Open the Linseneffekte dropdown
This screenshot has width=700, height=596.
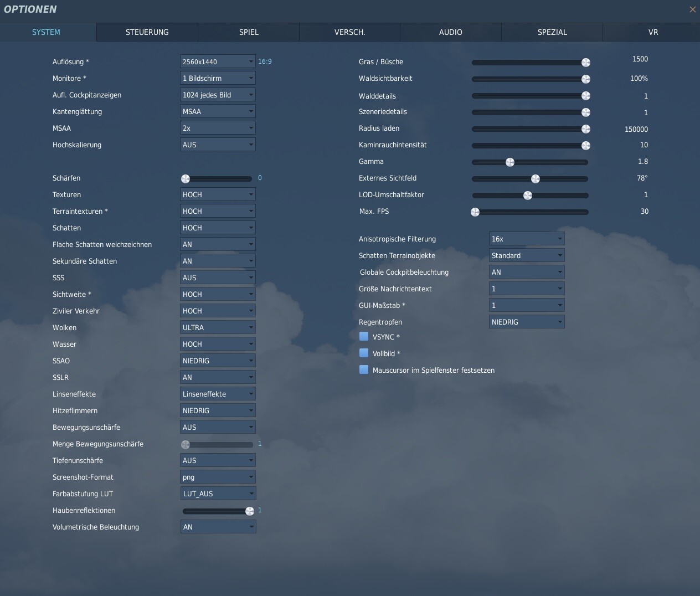point(218,394)
